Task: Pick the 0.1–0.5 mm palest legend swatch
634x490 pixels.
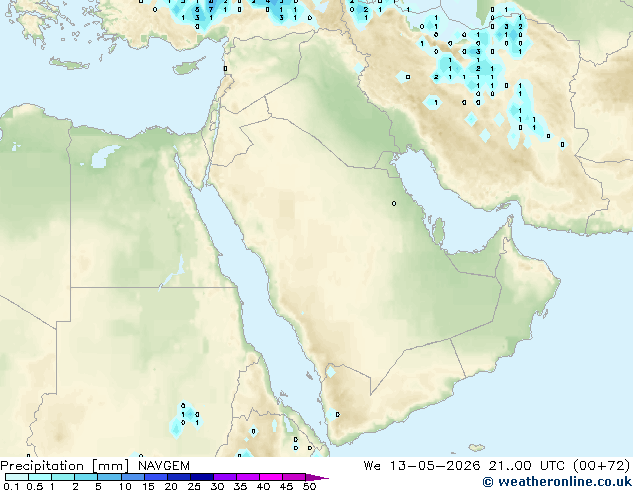Action: pos(17,477)
